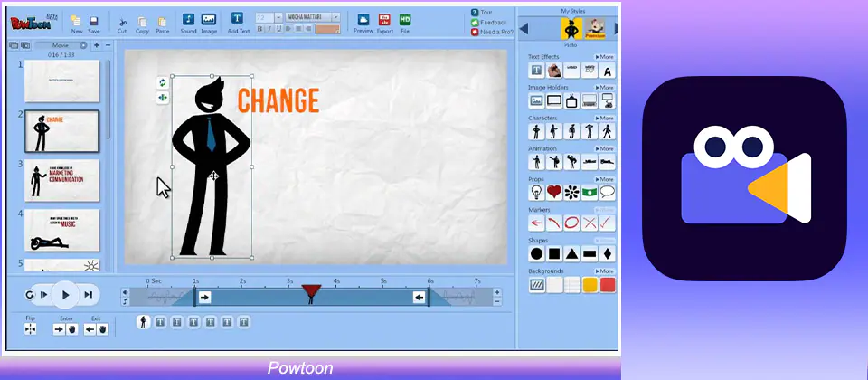Click the HD File export icon

[405, 20]
